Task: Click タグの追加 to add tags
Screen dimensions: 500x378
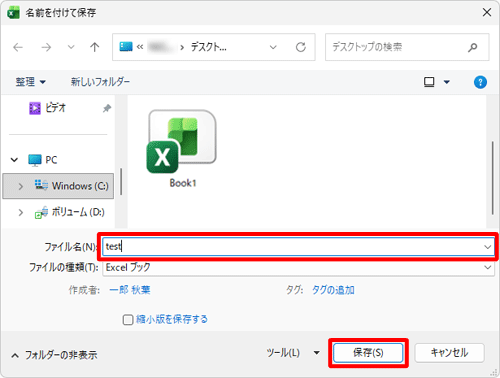Action: coord(333,290)
